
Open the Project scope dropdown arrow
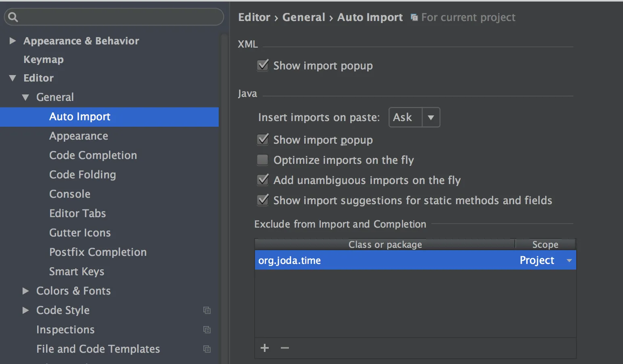point(569,261)
